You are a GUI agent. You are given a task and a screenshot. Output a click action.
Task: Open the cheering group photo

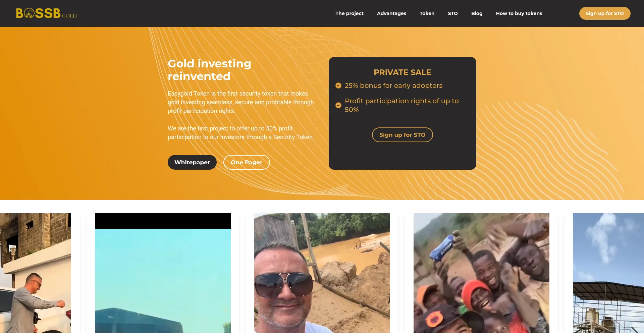(481, 273)
